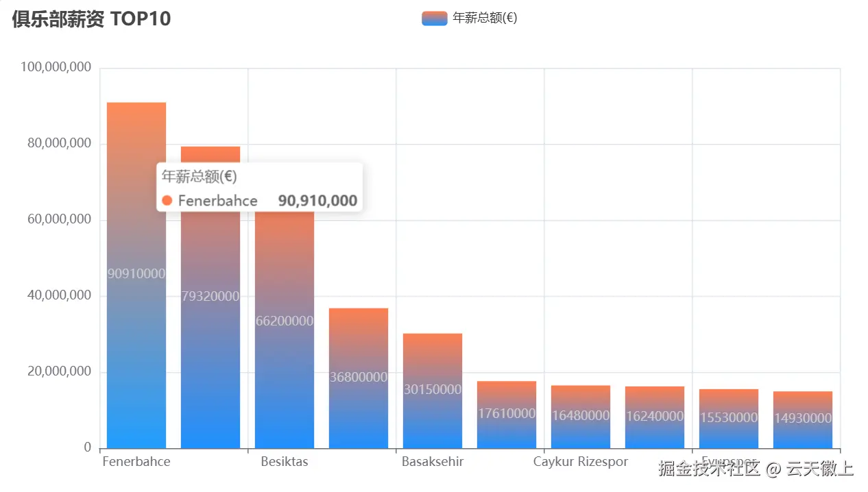Select the bar with value 79320000
This screenshot has height=492, width=868.
point(210,297)
